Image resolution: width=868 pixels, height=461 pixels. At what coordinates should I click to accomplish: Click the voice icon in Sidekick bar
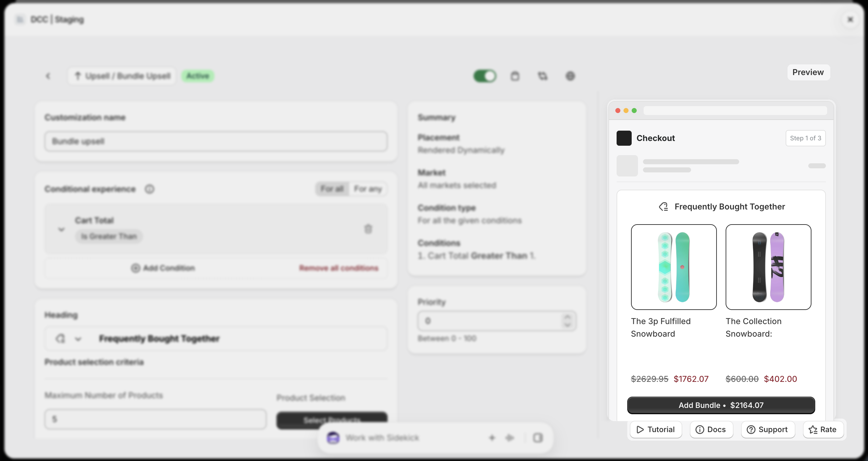(x=509, y=438)
